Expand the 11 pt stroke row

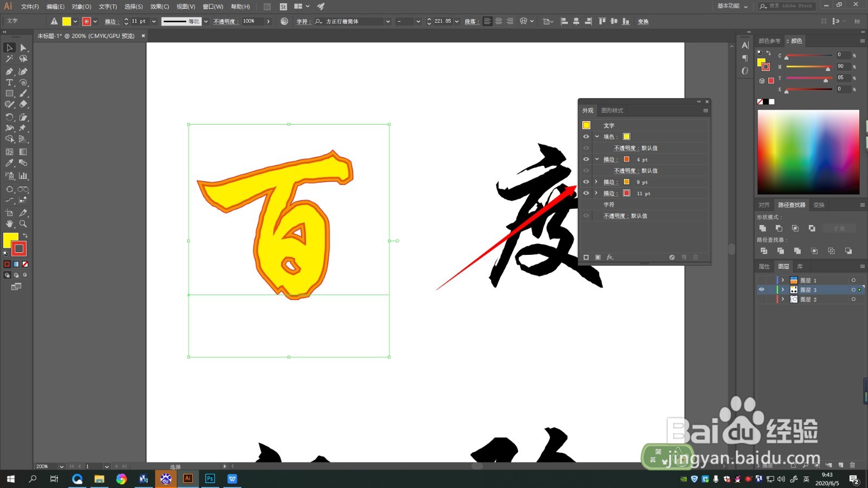coord(596,193)
